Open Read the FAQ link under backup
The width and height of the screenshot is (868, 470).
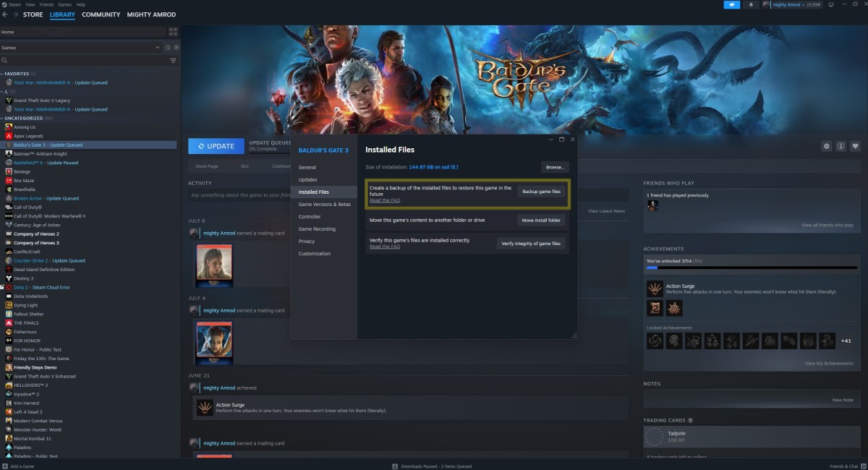click(384, 200)
